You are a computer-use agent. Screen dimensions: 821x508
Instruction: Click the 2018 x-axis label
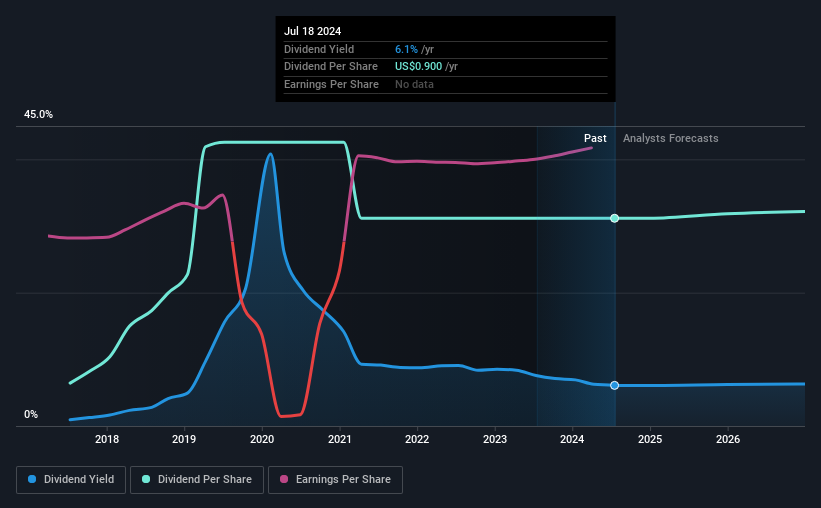tap(107, 439)
